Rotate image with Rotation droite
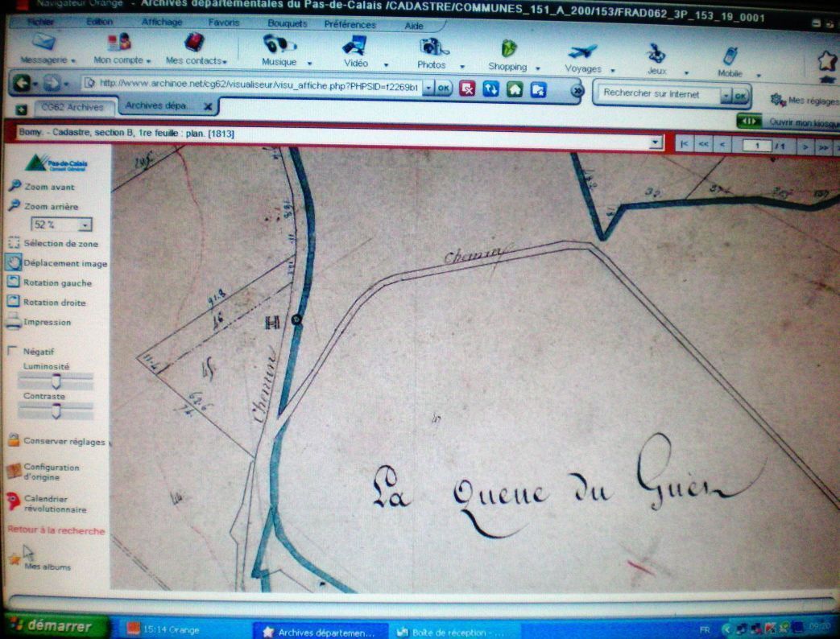Screen dimensions: 840x639 (13, 302)
